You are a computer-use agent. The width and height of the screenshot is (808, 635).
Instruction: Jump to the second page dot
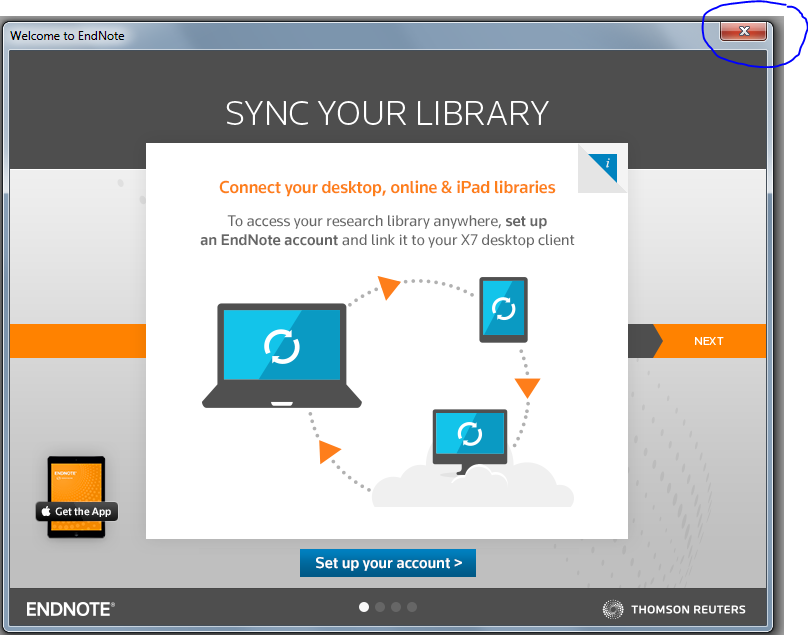click(x=380, y=607)
